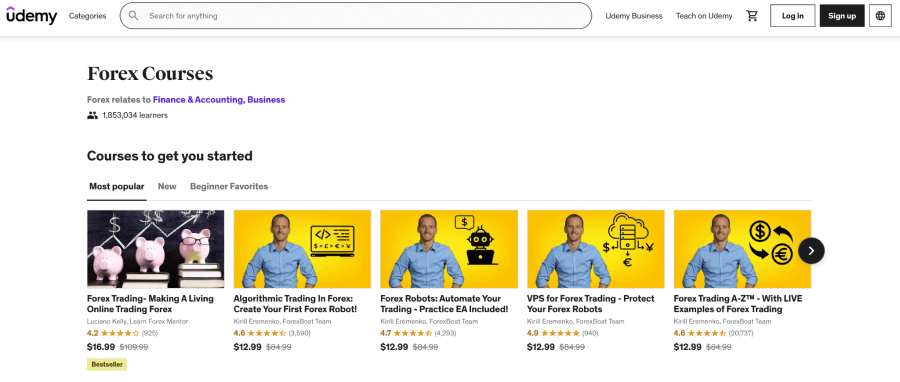Screen dimensions: 900x382
Task: Select the Most popular tab
Action: click(x=117, y=186)
